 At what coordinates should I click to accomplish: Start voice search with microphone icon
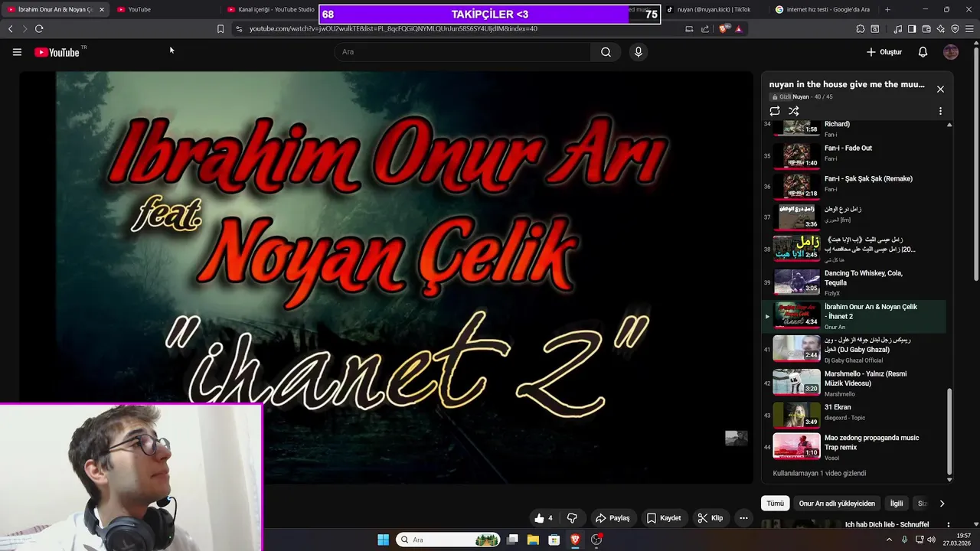click(638, 52)
